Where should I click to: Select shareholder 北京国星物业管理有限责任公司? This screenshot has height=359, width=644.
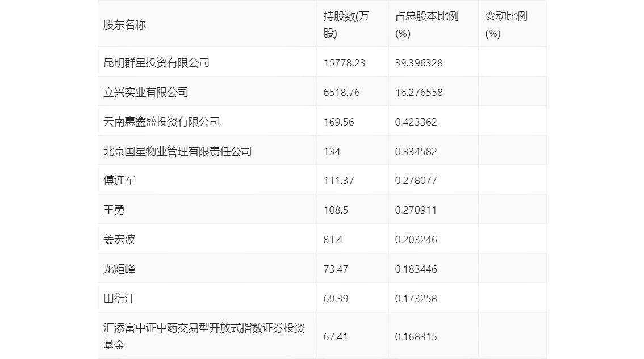[x=177, y=152]
